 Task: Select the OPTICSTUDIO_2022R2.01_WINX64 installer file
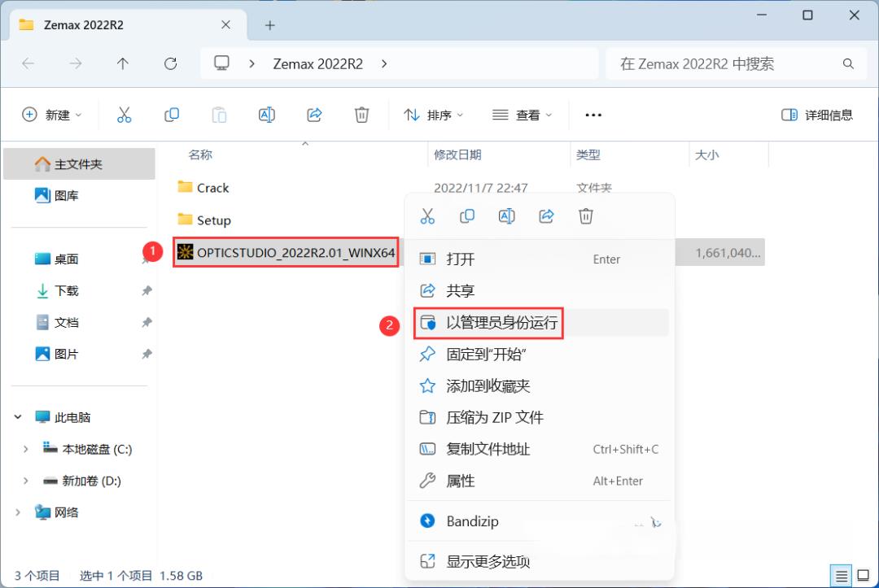(286, 253)
